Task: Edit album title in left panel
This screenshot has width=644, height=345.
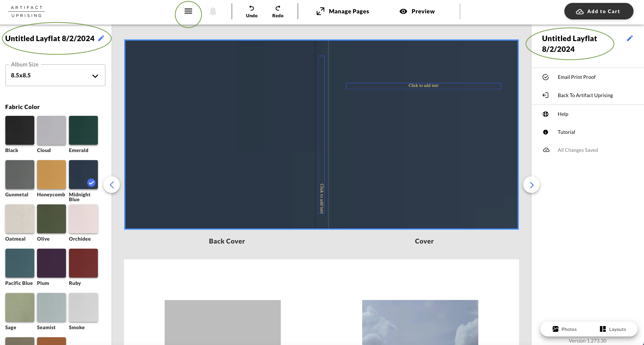Action: [101, 38]
